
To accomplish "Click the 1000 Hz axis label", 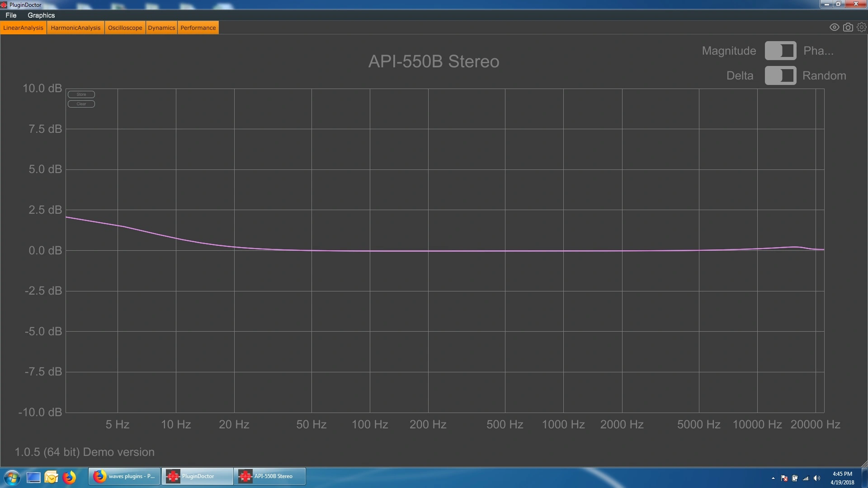I will (563, 424).
